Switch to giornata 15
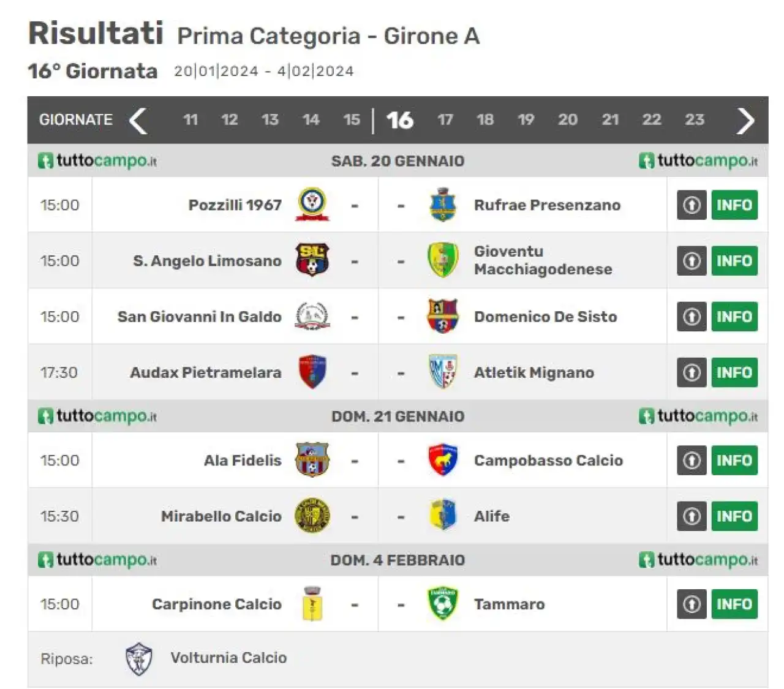The width and height of the screenshot is (784, 689). (352, 119)
